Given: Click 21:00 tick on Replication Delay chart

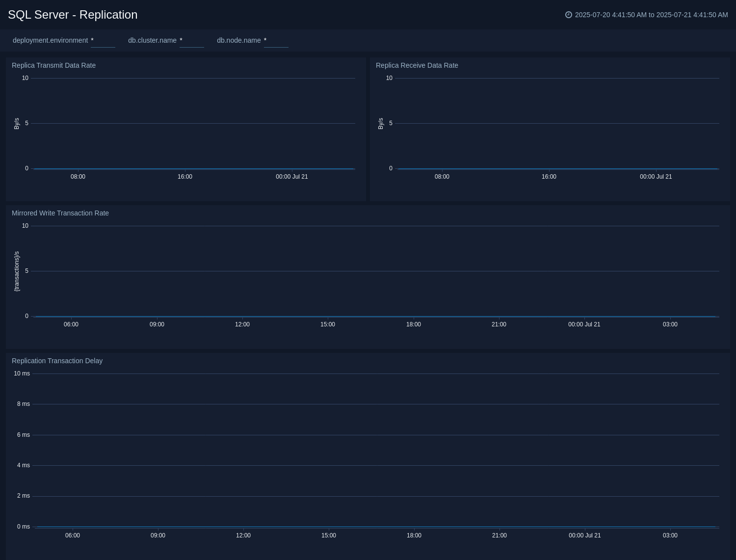Looking at the screenshot, I should [x=499, y=535].
